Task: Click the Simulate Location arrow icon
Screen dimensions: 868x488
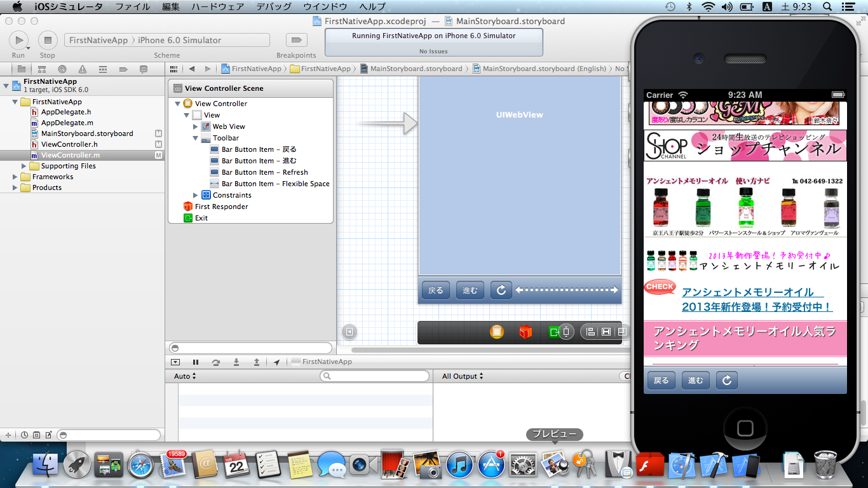Action: [x=276, y=362]
